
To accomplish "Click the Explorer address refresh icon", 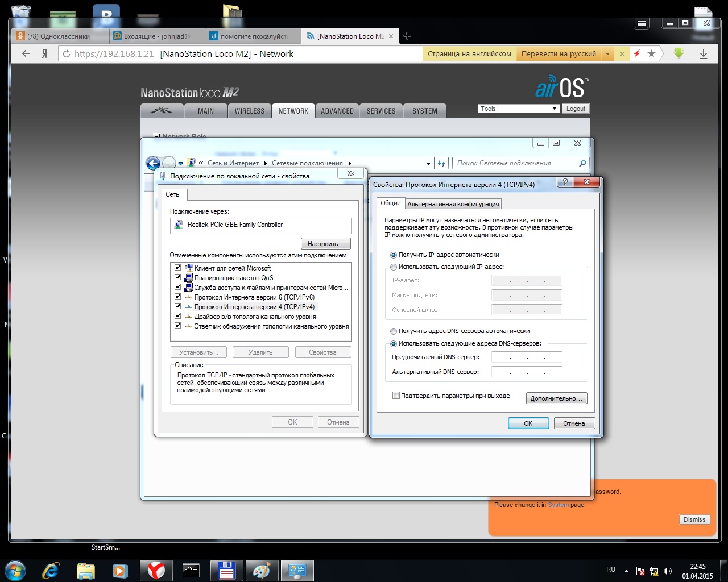I will click(x=441, y=163).
